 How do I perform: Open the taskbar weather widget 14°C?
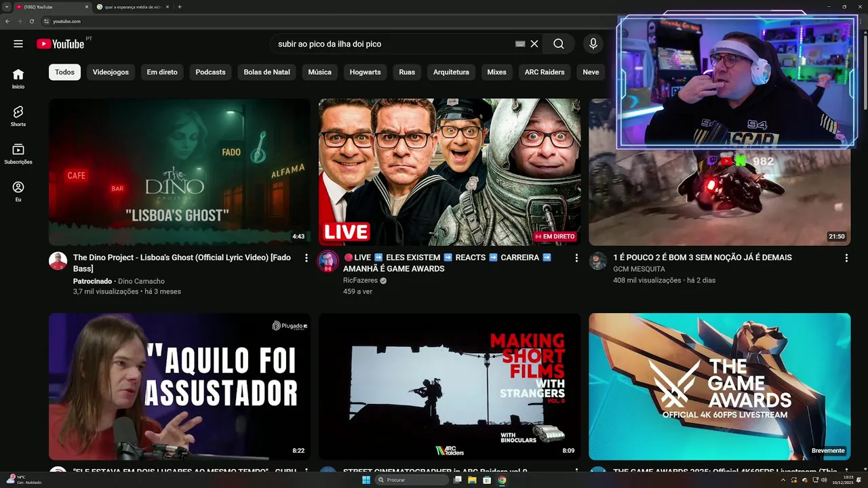pos(24,480)
